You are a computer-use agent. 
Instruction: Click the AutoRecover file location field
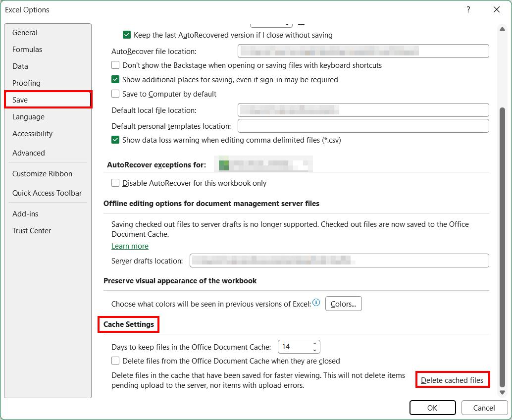(x=363, y=51)
